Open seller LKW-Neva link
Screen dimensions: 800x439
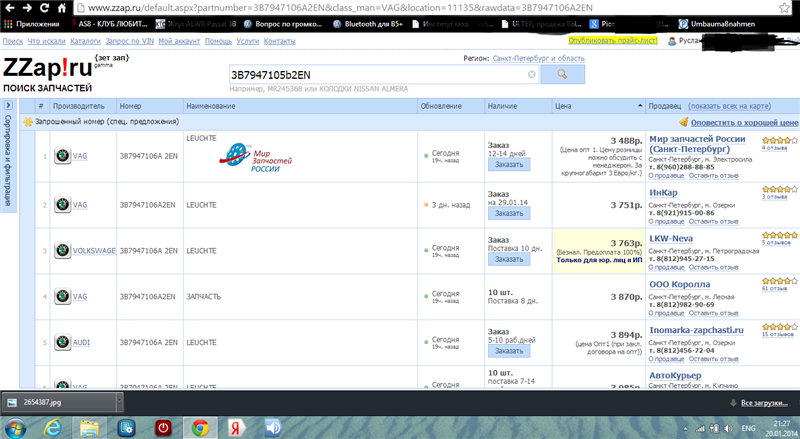pos(671,238)
